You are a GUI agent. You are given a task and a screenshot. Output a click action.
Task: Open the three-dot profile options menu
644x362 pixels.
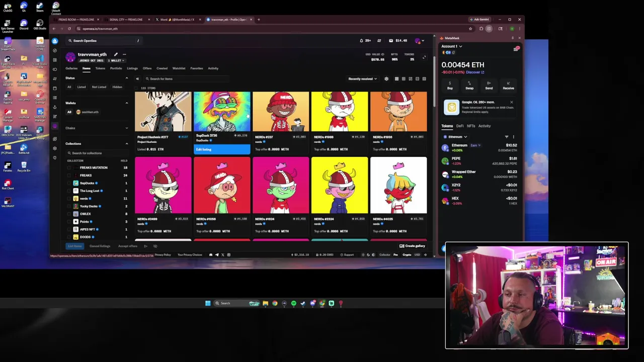[x=124, y=54]
